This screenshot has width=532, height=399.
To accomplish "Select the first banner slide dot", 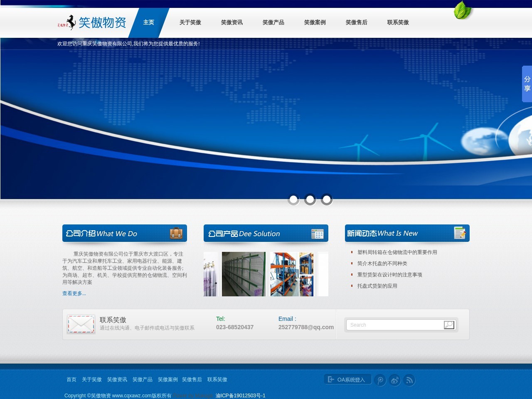I will [x=293, y=199].
